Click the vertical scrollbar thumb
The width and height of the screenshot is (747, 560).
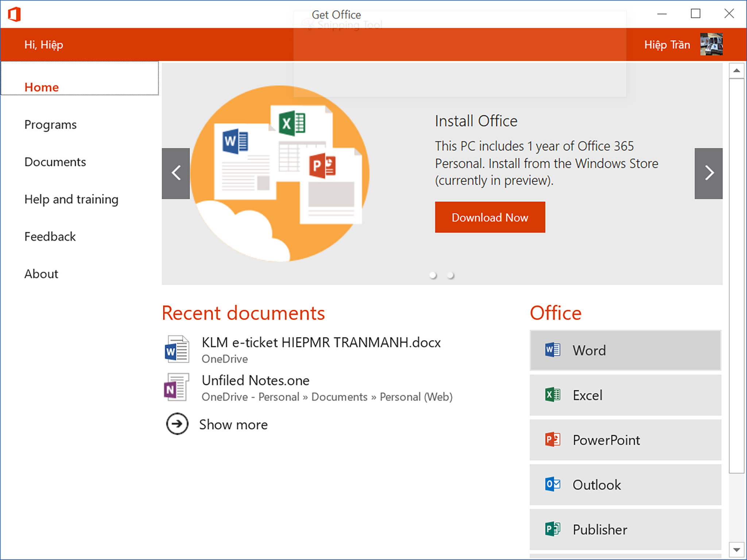pyautogui.click(x=736, y=276)
